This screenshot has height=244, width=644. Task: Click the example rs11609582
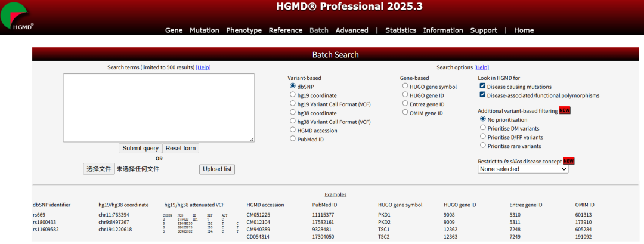pyautogui.click(x=45, y=230)
